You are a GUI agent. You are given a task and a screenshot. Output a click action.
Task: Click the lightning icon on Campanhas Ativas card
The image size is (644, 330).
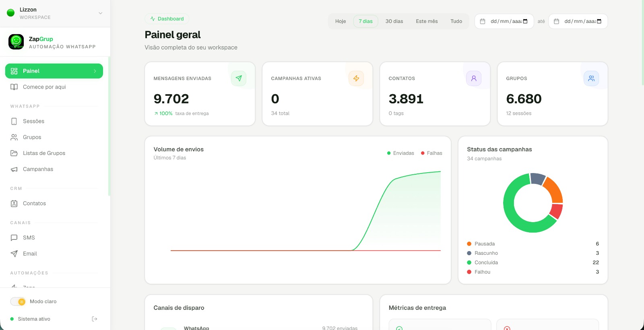[x=356, y=78]
